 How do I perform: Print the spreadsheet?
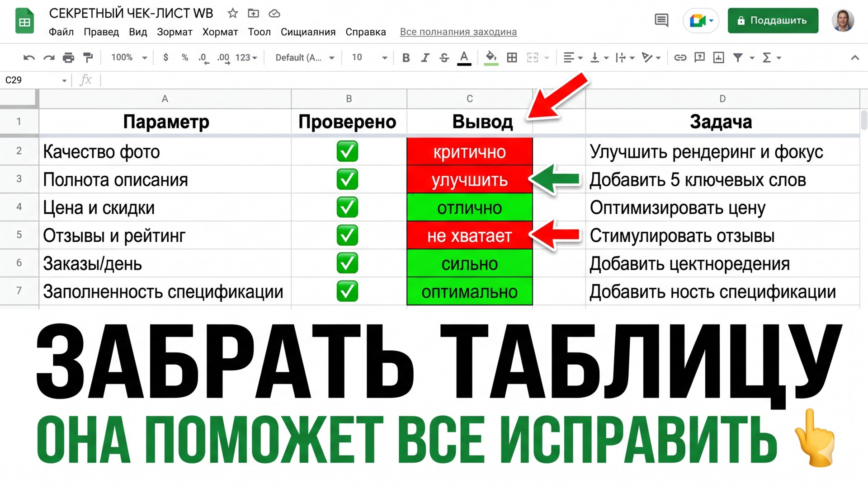(x=68, y=57)
